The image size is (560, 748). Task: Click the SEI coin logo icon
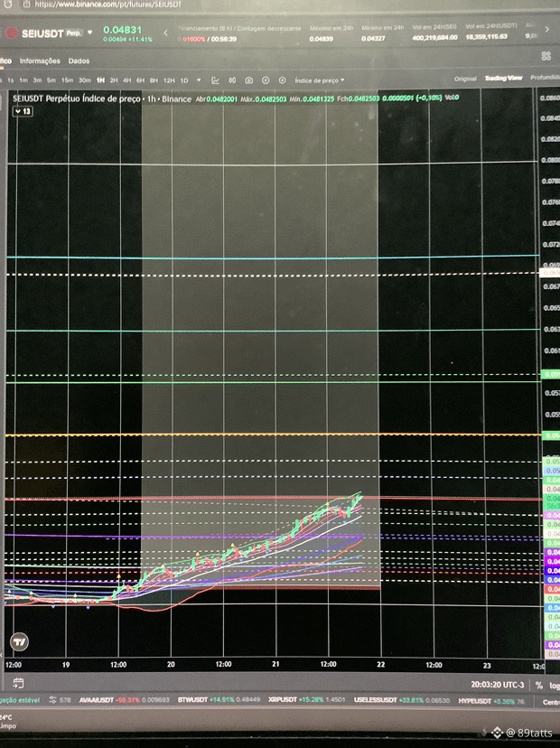pos(12,33)
